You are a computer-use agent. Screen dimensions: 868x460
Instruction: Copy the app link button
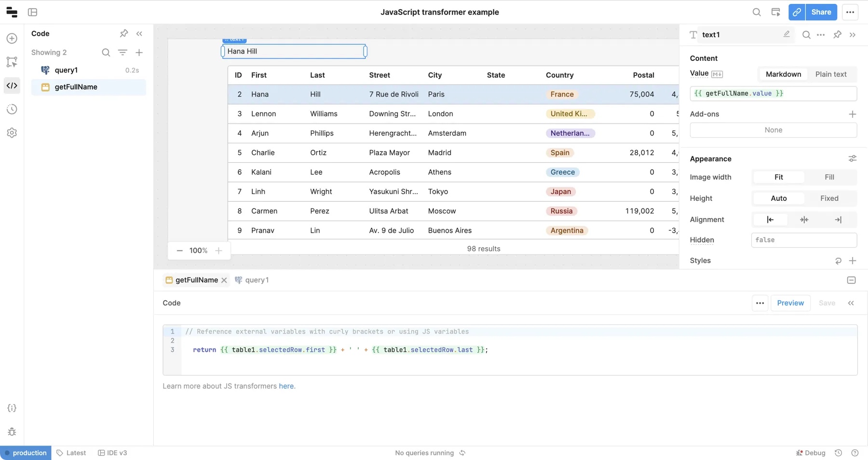click(797, 12)
